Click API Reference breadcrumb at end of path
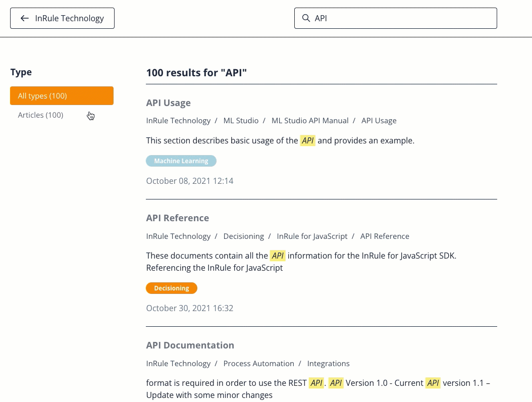The image size is (532, 402). pyautogui.click(x=385, y=236)
